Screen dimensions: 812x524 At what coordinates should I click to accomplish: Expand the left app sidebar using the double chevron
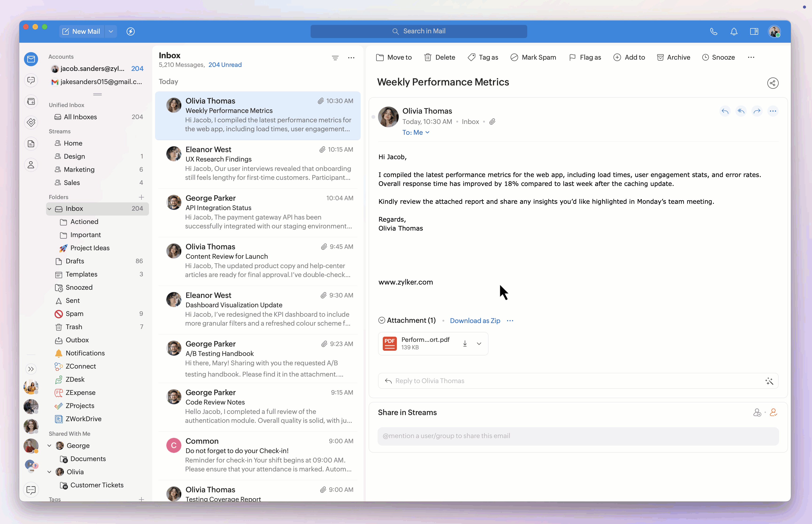31,369
